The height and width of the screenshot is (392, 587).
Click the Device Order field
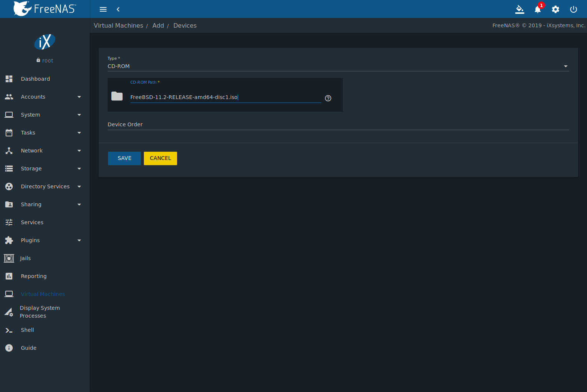pyautogui.click(x=338, y=124)
